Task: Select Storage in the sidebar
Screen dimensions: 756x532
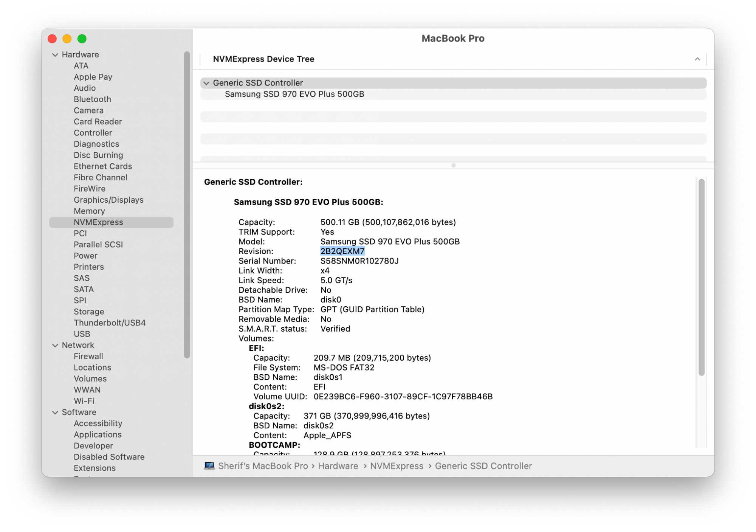Action: (x=89, y=312)
